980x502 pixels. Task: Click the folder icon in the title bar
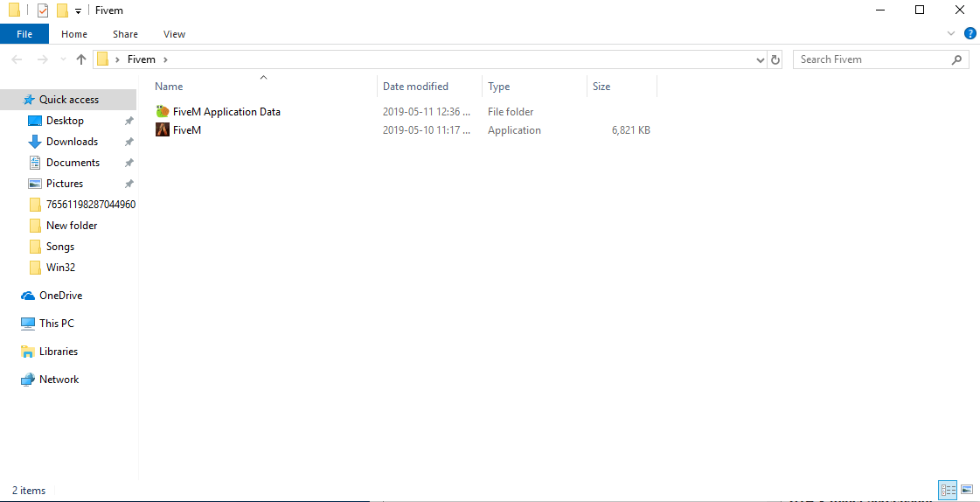14,10
